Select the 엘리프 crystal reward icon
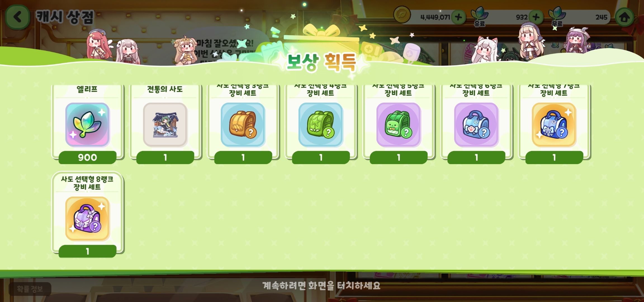 pyautogui.click(x=87, y=124)
